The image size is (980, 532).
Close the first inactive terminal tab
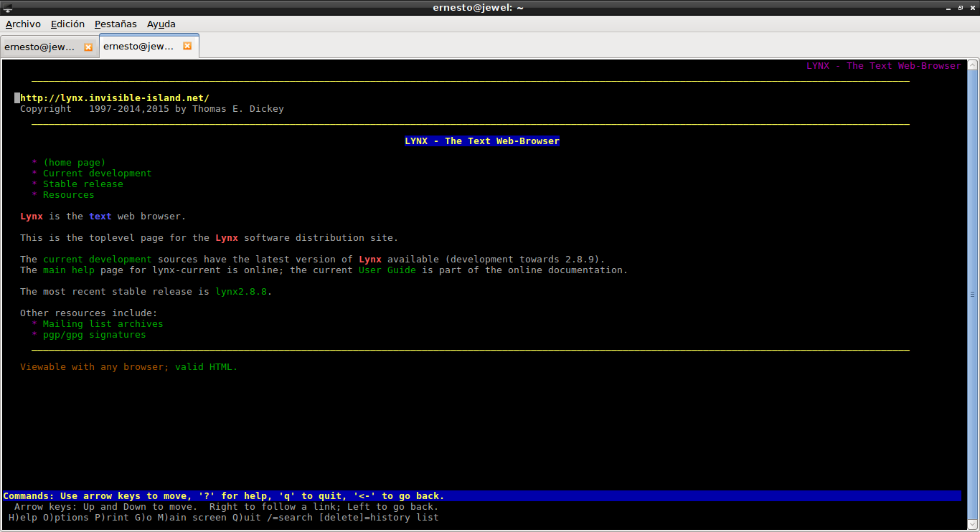coord(88,47)
